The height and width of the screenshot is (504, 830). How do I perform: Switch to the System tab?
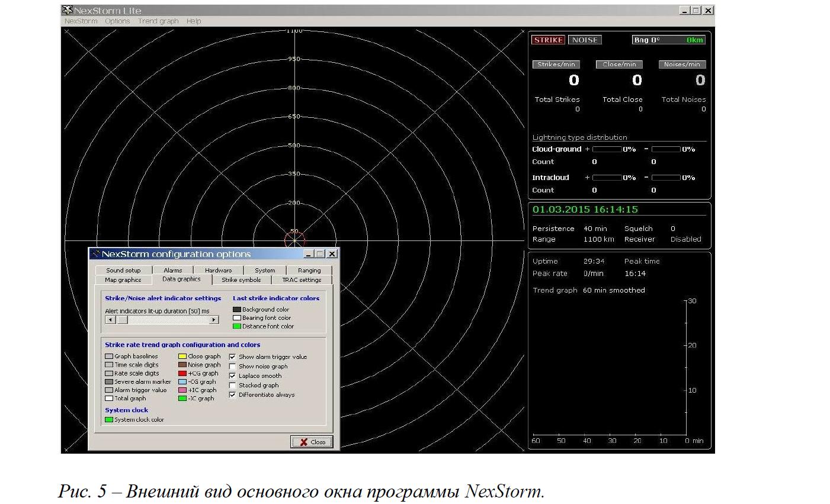pyautogui.click(x=265, y=270)
